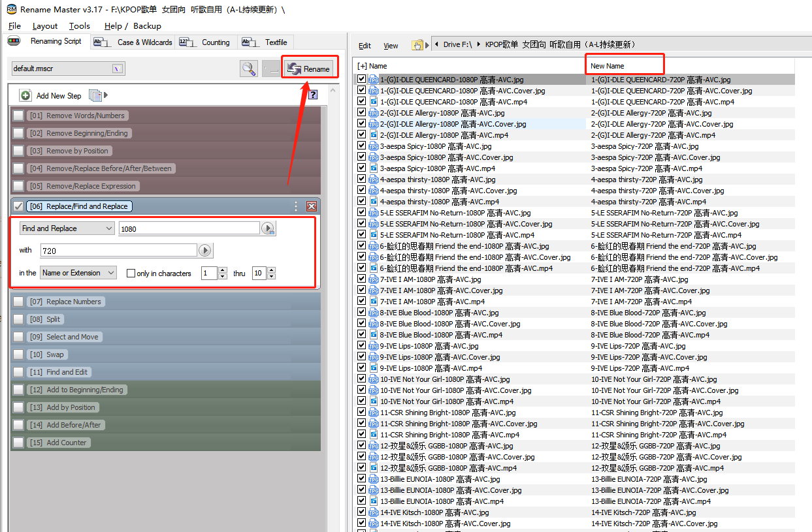Open the Help / Backup menu
The height and width of the screenshot is (532, 812).
tap(133, 26)
